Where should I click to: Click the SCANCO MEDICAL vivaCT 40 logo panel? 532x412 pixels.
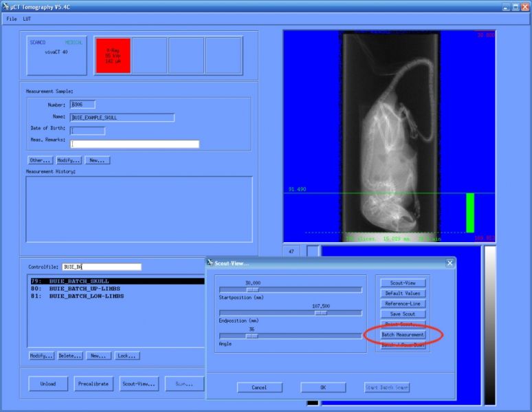click(56, 56)
